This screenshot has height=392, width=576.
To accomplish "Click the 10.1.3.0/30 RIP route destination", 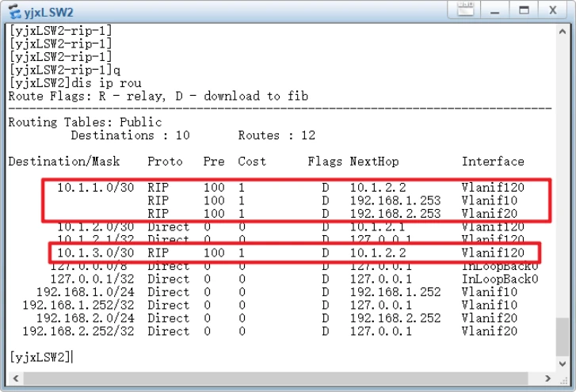I will tap(90, 253).
